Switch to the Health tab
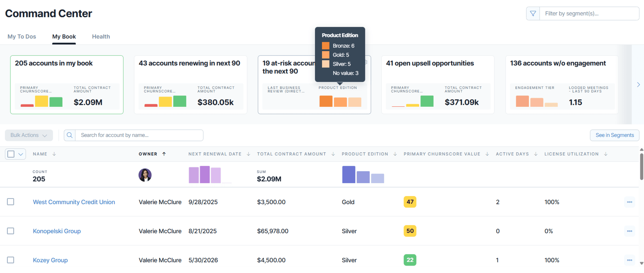The width and height of the screenshot is (644, 273). coord(101,36)
